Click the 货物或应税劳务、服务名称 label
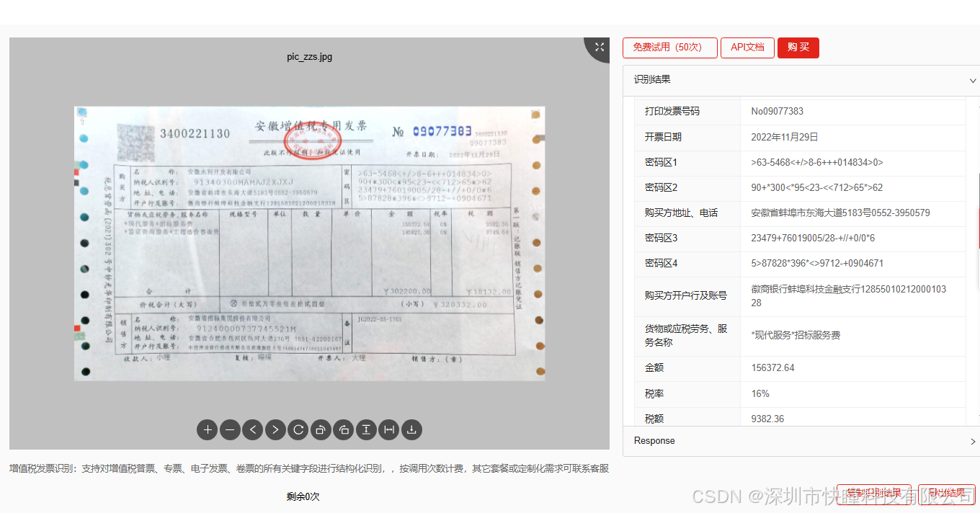The width and height of the screenshot is (980, 513). (686, 335)
